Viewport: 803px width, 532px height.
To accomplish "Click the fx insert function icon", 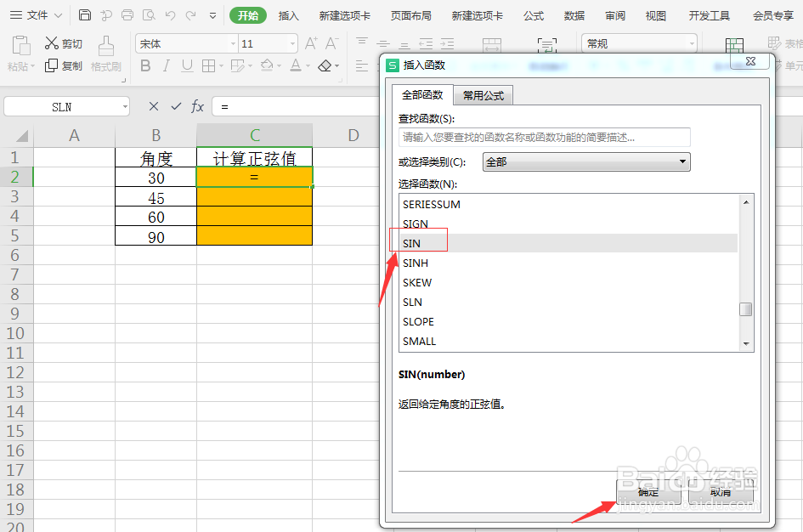I will (x=198, y=106).
